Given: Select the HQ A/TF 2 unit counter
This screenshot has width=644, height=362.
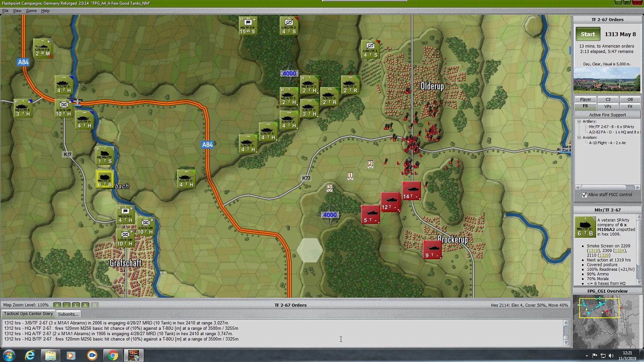Looking at the screenshot, I should (288, 97).
